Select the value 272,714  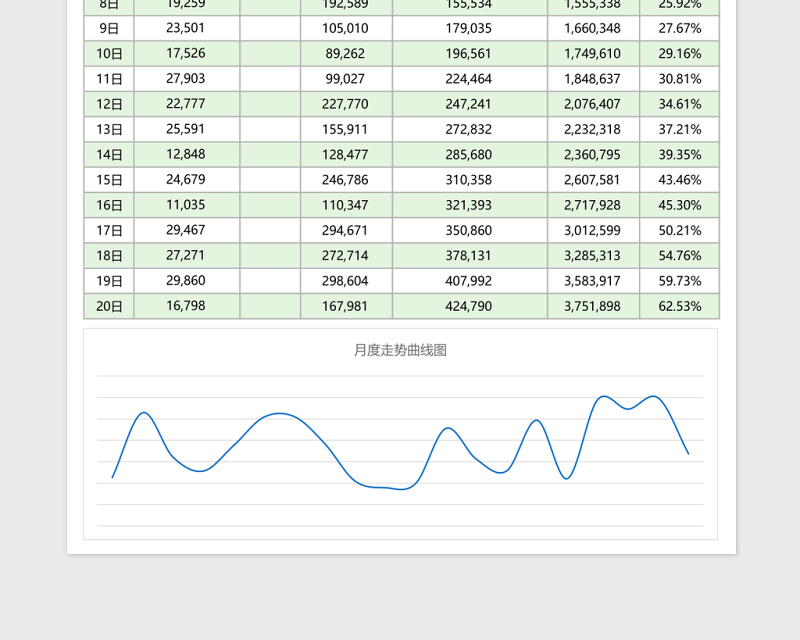click(x=346, y=256)
